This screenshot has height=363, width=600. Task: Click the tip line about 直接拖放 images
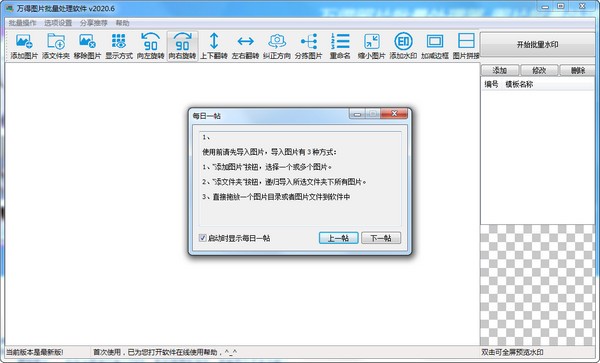click(x=276, y=197)
